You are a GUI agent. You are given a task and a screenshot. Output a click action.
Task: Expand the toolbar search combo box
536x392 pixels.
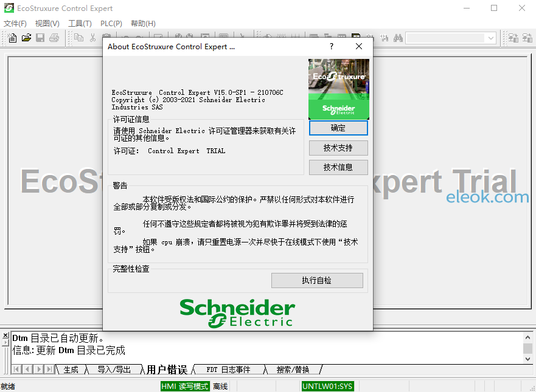[x=491, y=38]
